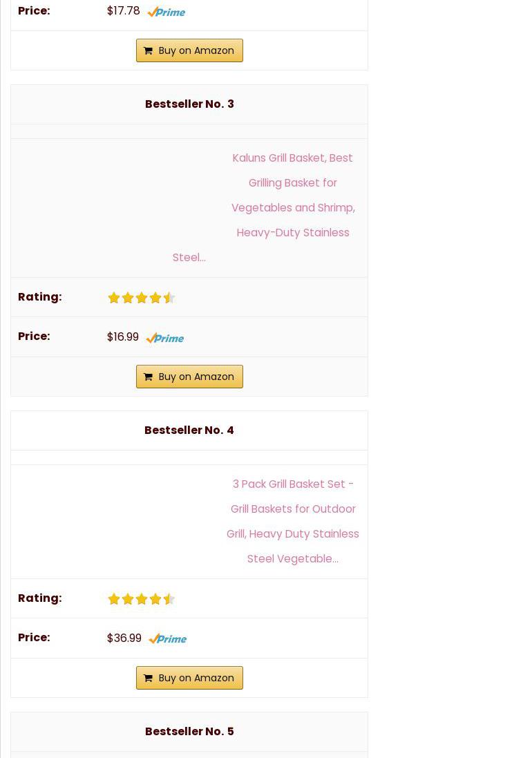The height and width of the screenshot is (758, 532).
Task: Click the Bestseller No. 3 heading
Action: click(189, 104)
